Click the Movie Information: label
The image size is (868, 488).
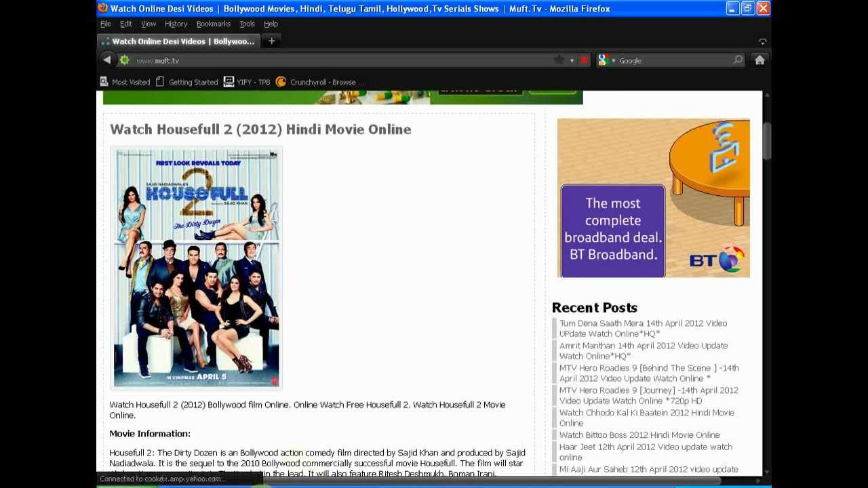[150, 434]
